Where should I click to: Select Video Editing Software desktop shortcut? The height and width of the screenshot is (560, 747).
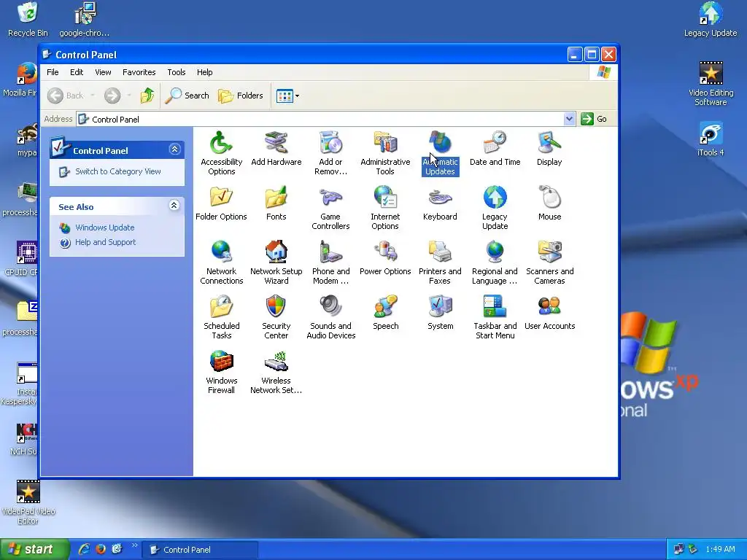pos(711,84)
